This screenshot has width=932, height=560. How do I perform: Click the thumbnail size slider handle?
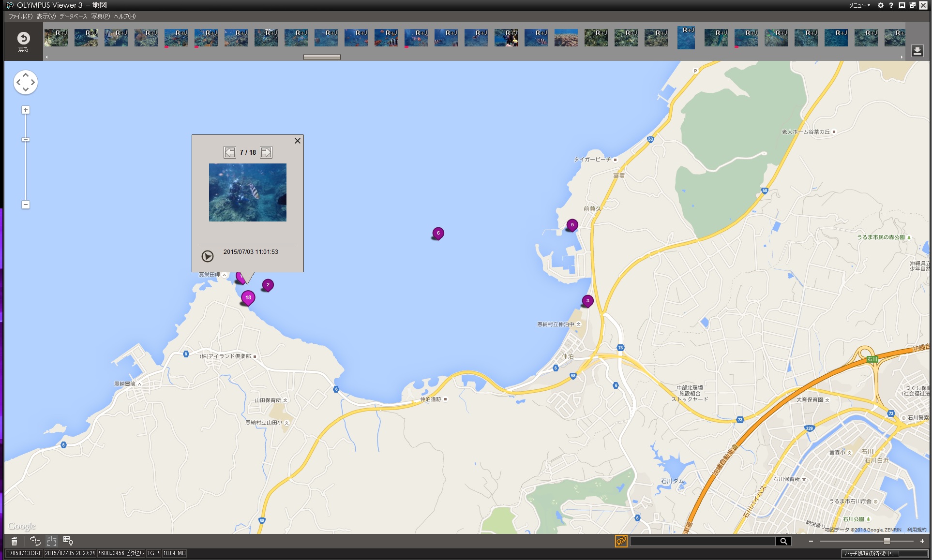[887, 541]
